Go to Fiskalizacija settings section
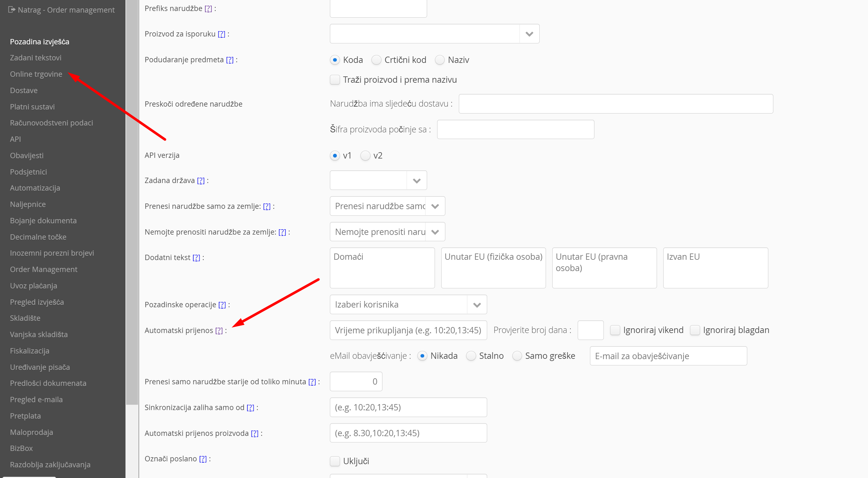This screenshot has width=868, height=478. tap(30, 351)
